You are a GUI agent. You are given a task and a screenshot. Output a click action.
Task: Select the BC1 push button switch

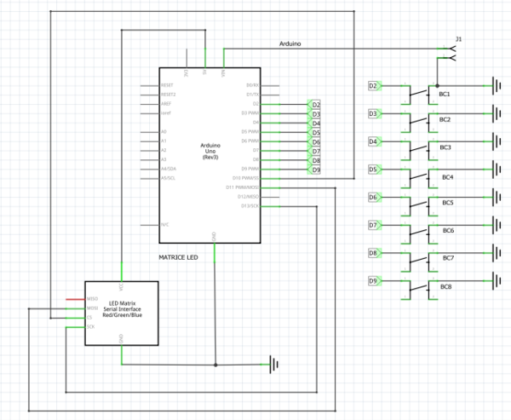point(423,89)
